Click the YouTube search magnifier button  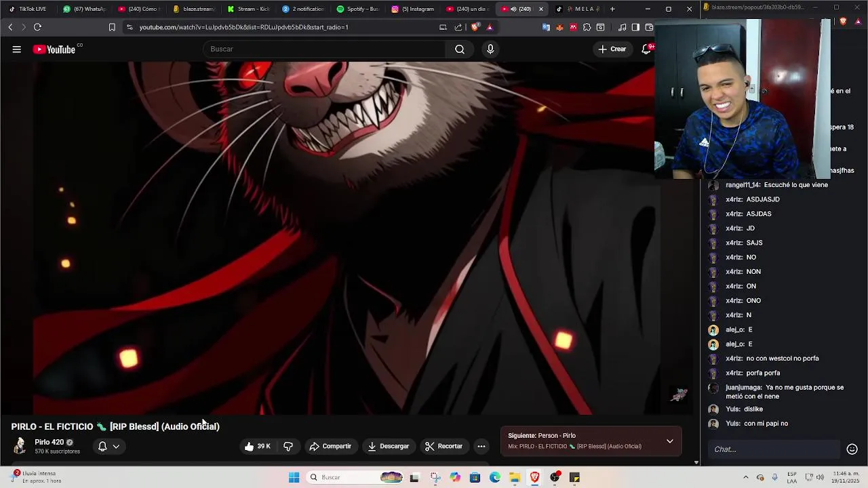click(x=460, y=49)
